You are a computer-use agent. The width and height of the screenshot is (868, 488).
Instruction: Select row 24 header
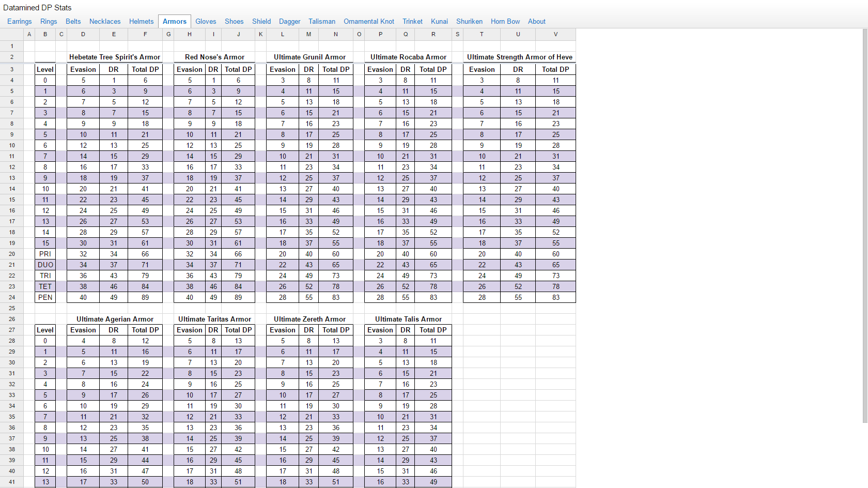coord(12,297)
